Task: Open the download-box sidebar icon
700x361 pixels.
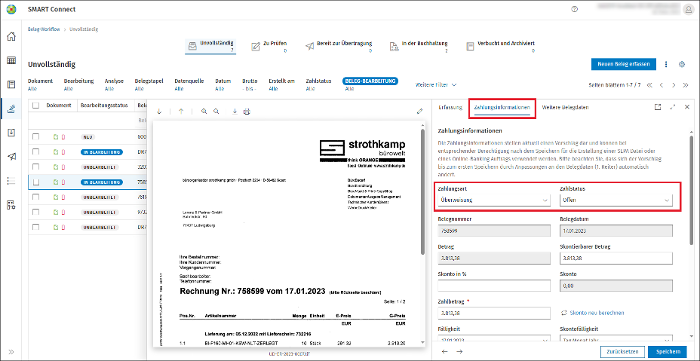Action: coord(12,133)
